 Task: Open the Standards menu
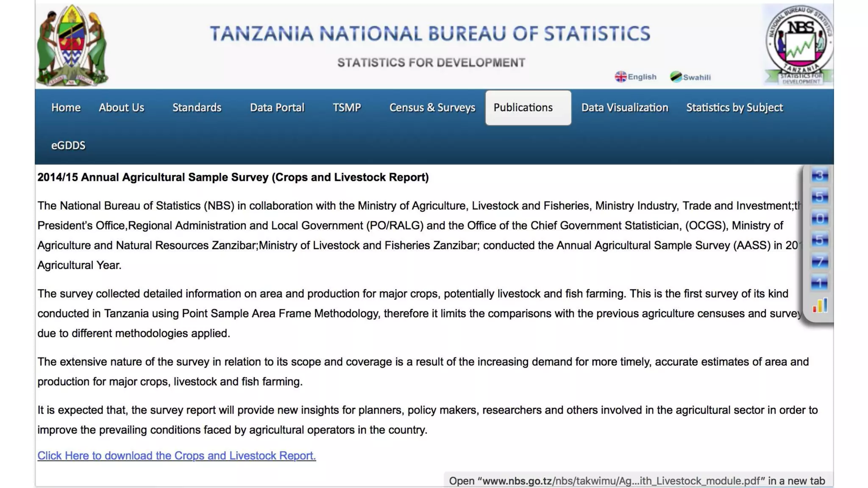(x=197, y=108)
